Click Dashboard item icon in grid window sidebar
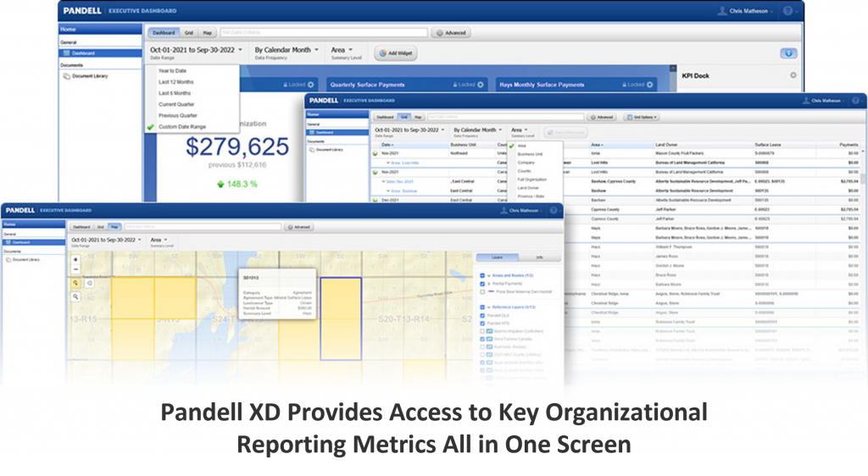Viewport: 868px width, 476px height. tap(312, 133)
